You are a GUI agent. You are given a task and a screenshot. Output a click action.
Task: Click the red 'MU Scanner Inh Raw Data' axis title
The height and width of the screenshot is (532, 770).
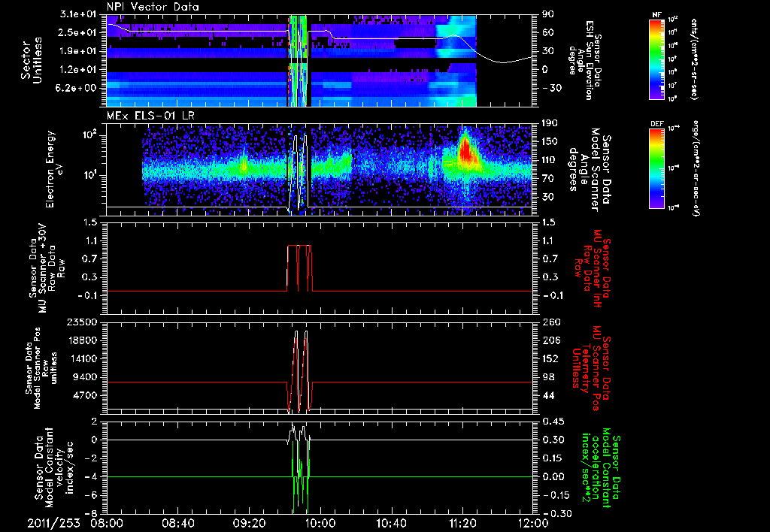click(x=593, y=268)
